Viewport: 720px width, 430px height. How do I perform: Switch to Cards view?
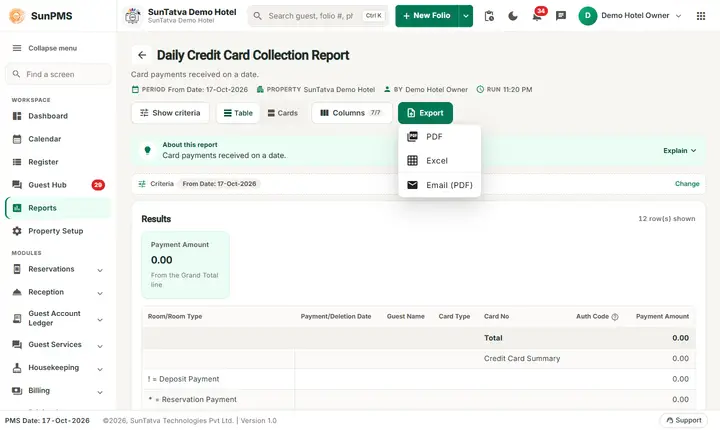coord(282,113)
